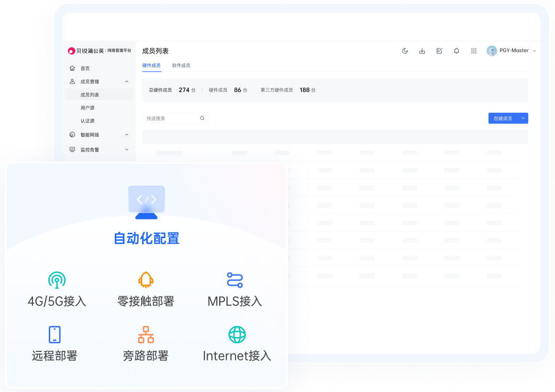
Task: Click the 零接触部署 rocket icon
Action: (x=146, y=280)
